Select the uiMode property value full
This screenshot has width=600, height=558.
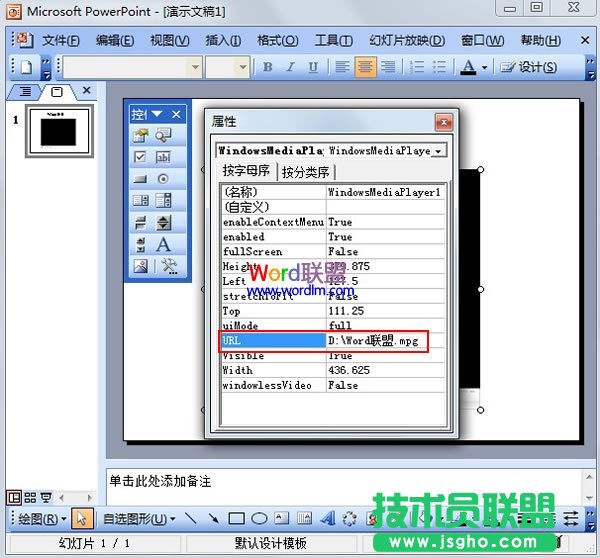[385, 326]
